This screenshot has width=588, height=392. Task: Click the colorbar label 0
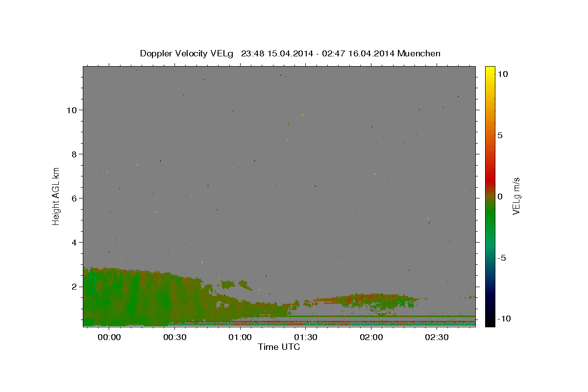coord(500,196)
